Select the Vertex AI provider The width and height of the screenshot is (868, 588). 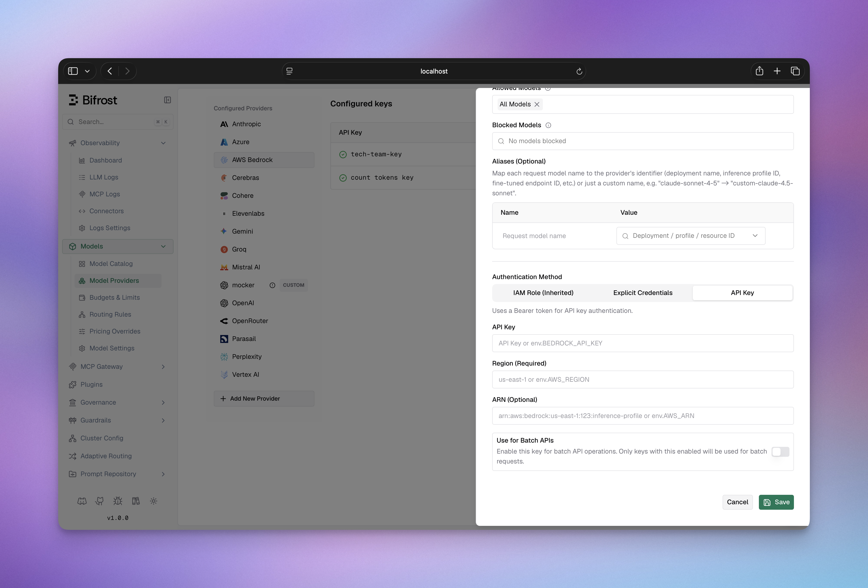pos(264,375)
